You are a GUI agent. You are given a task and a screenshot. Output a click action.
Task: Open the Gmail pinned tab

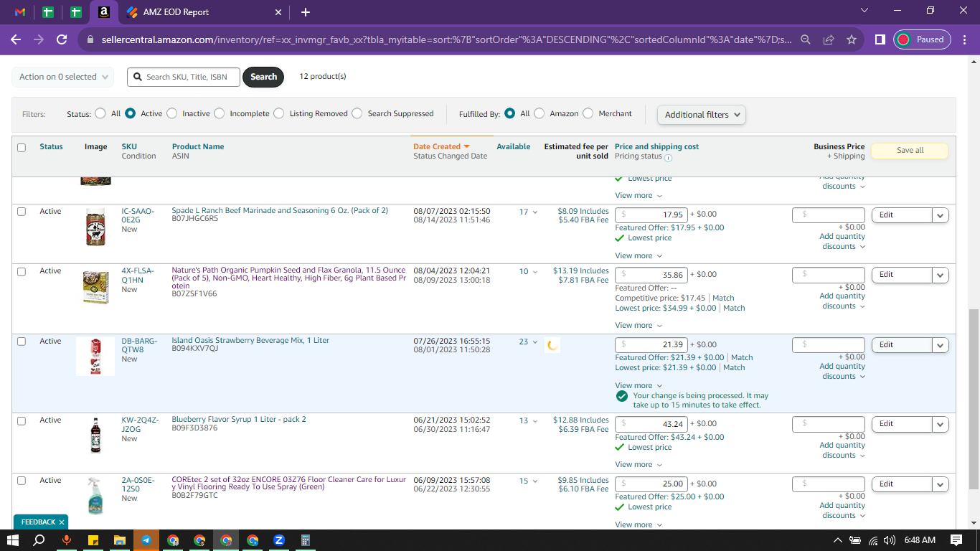20,12
